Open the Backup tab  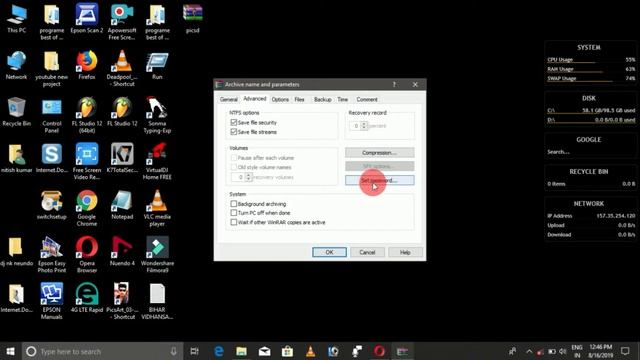tap(322, 99)
